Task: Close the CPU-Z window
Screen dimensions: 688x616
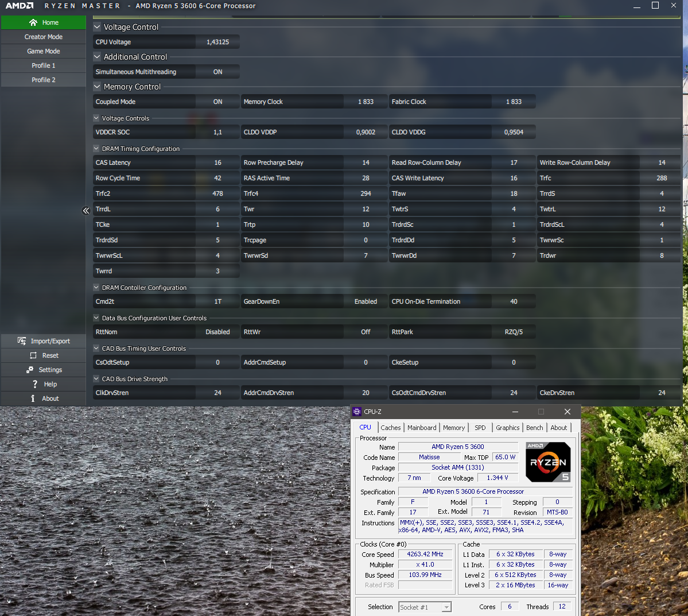Action: [567, 412]
